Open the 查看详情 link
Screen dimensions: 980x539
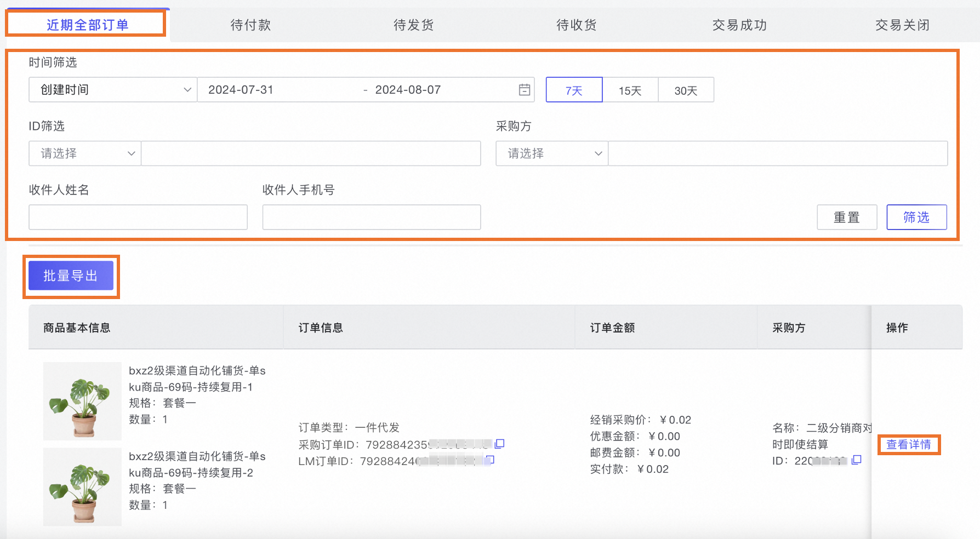909,444
